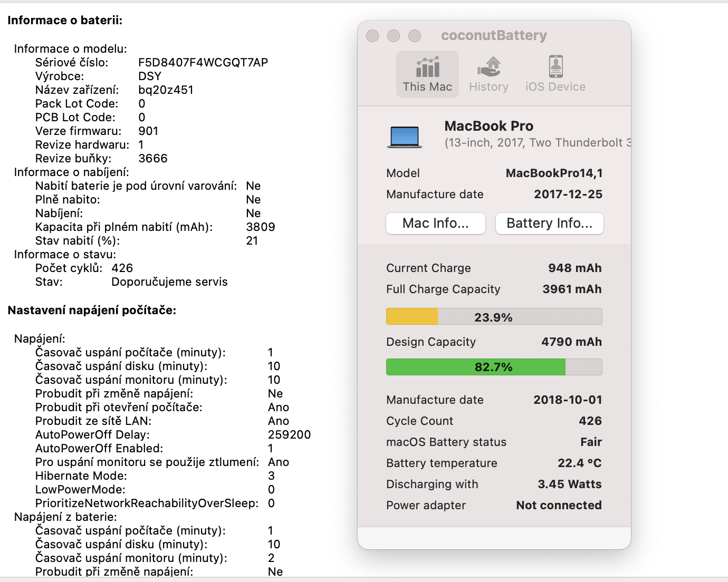Click the 'Nastavení napájení počítače:' heading

coord(92,311)
